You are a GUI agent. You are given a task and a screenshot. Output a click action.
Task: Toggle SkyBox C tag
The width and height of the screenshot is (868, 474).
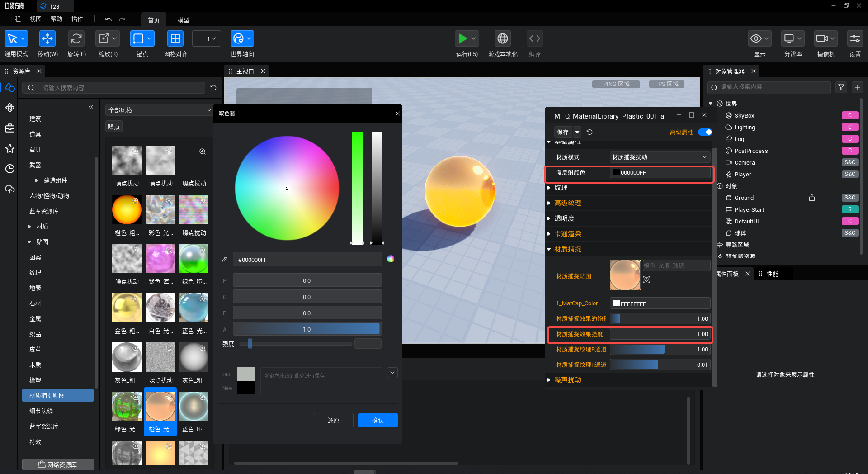[850, 115]
